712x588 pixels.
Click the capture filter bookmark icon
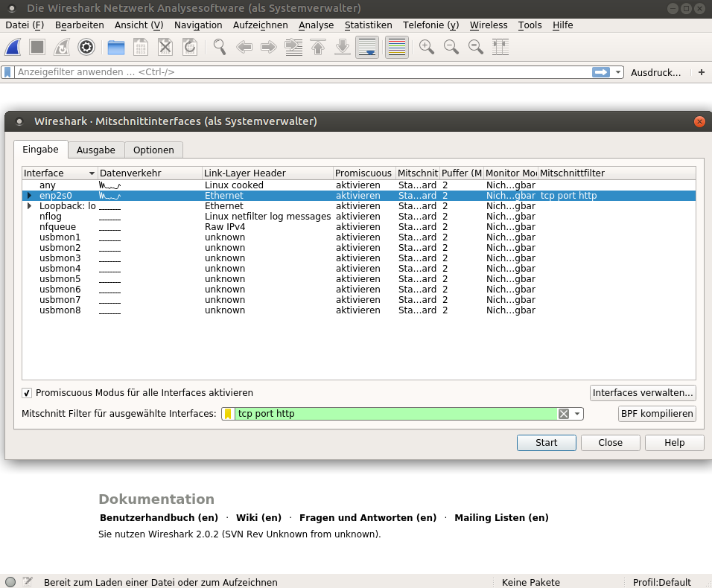coord(228,414)
